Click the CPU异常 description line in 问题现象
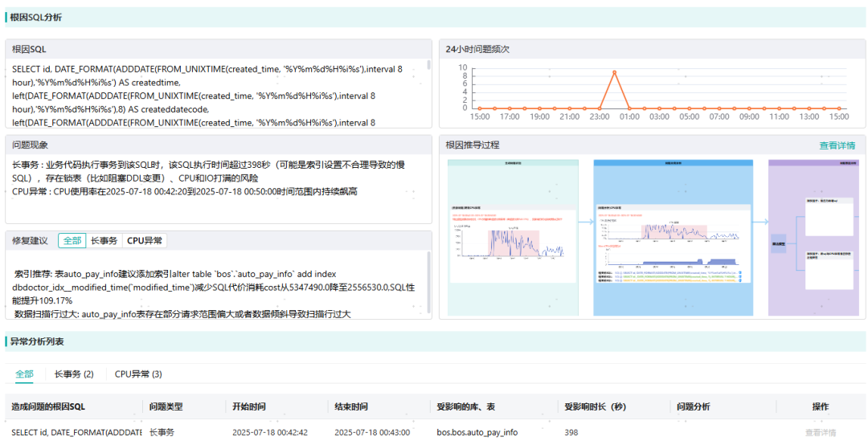 (x=185, y=191)
